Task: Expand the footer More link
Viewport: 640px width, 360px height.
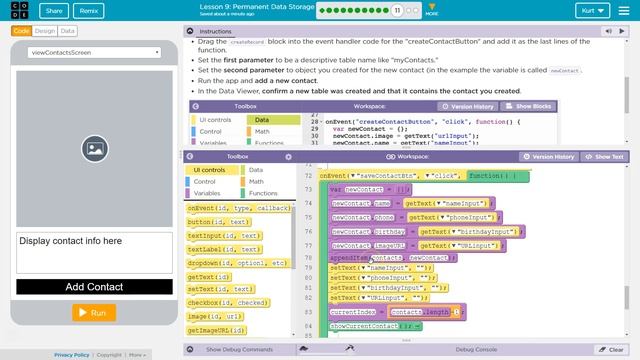Action: 137,355
